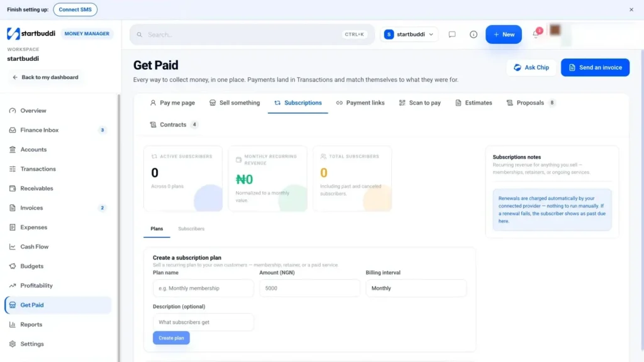Click the Transactions sliders icon in sidebar
The height and width of the screenshot is (362, 644).
point(13,169)
